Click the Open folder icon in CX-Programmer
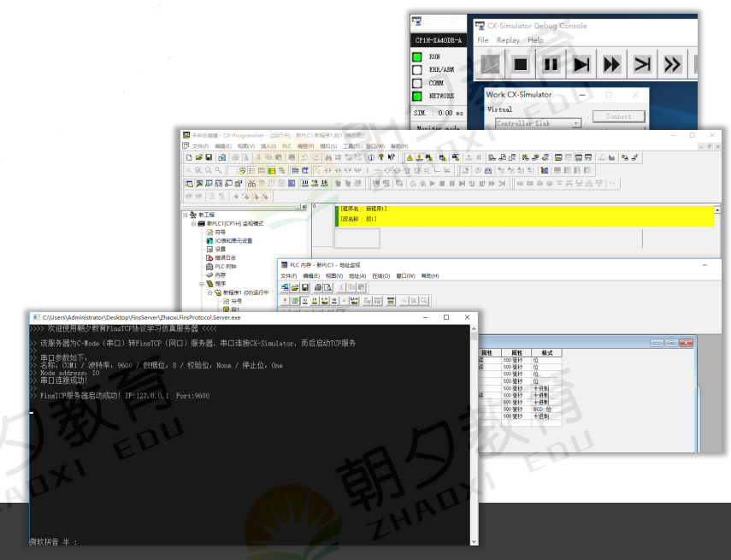Screen dimensions: 731x560 click(x=199, y=157)
